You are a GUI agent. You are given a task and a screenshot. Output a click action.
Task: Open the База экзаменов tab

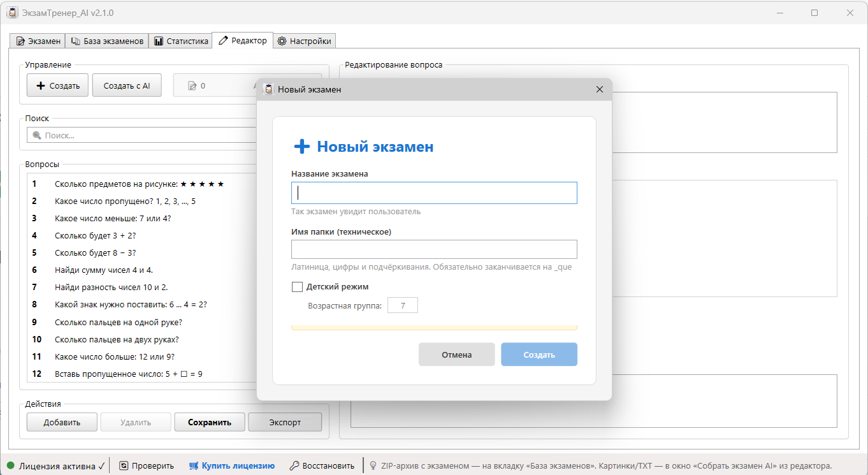(106, 41)
